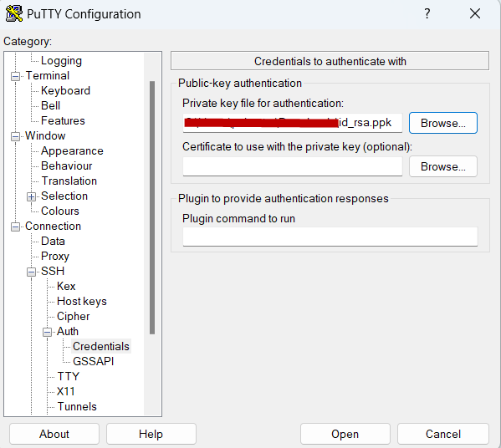Select the Selection category
Viewport: 501px width, 448px height.
(x=64, y=196)
